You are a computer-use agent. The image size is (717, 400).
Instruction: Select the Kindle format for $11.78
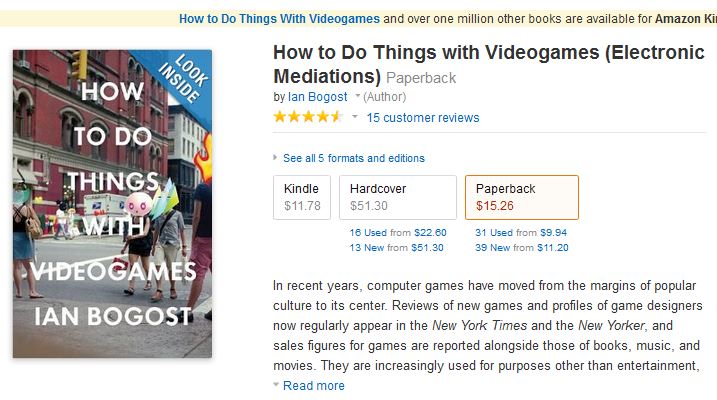tap(302, 197)
